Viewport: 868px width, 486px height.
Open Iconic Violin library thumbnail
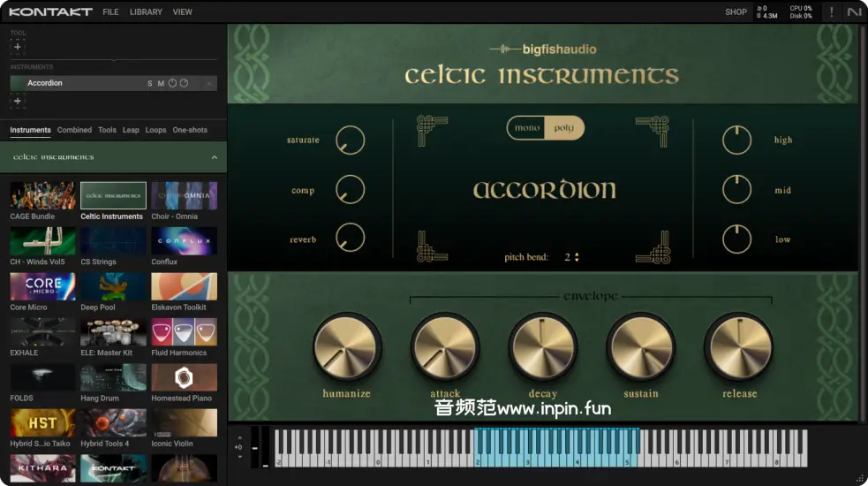[x=185, y=423]
